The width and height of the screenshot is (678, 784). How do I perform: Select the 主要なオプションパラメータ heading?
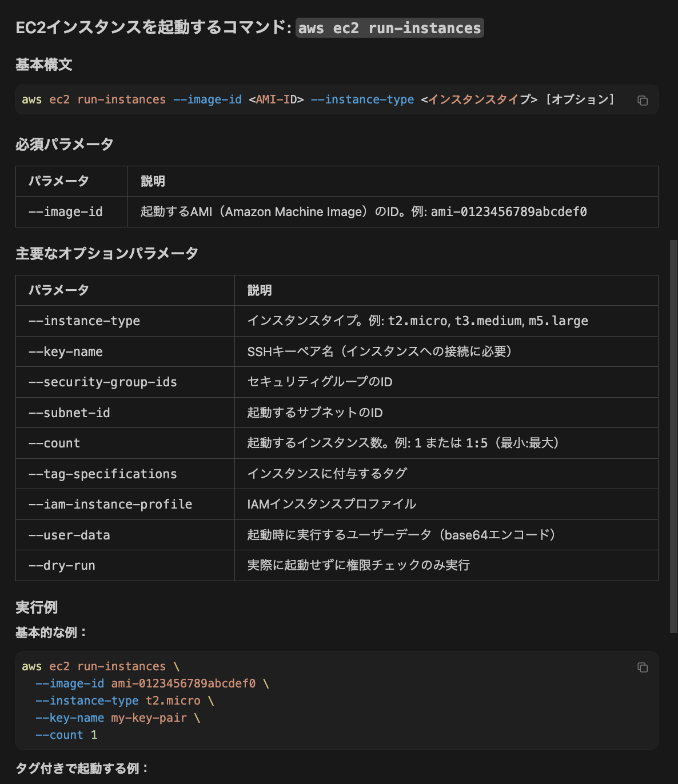pos(106,253)
